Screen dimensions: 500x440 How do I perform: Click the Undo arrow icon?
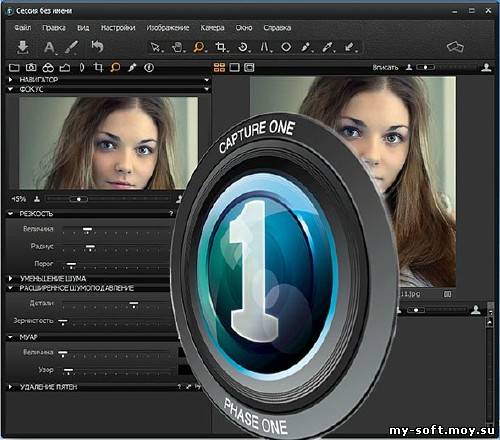pos(97,46)
